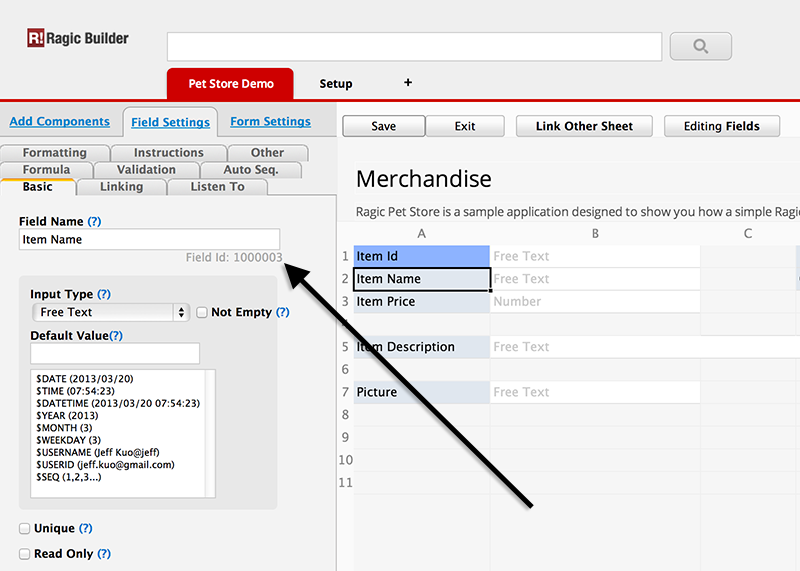Screen dimensions: 800x571
Task: Select the Item Price label cell
Action: click(x=421, y=302)
